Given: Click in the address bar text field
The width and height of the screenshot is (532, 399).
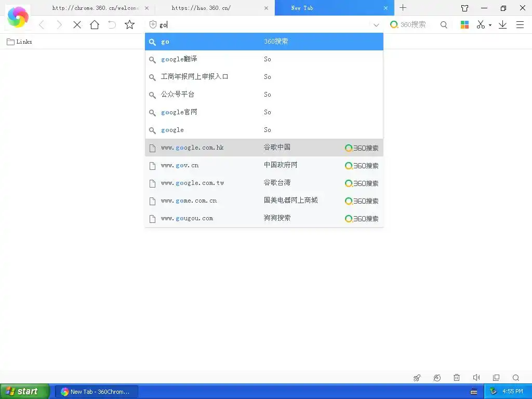Looking at the screenshot, I should (264, 25).
